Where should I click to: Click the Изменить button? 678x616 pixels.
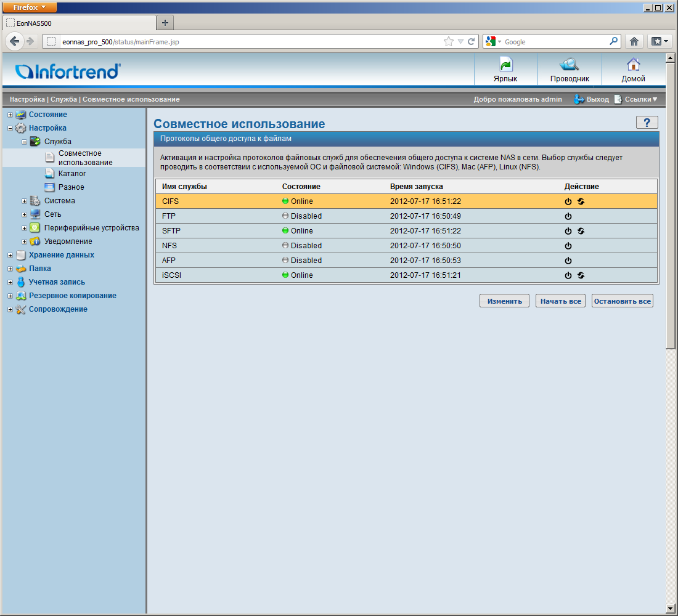[504, 301]
